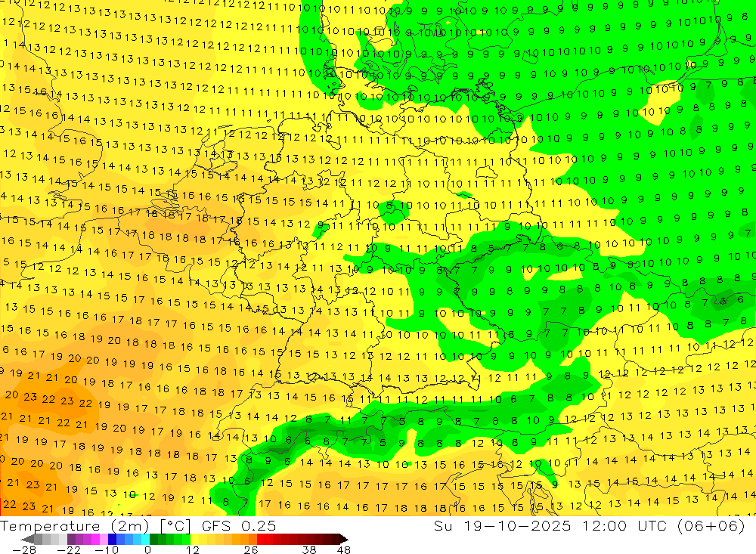This screenshot has width=756, height=554.
Task: Click the (06+06) forecast run label
Action: pos(711,526)
